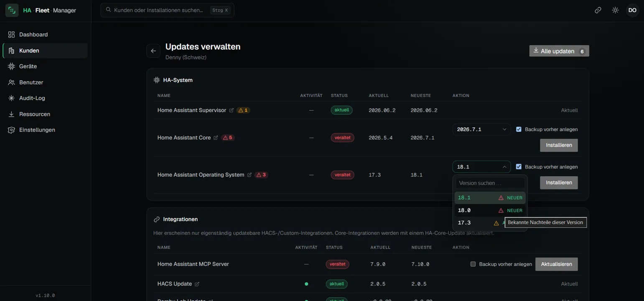The width and height of the screenshot is (644, 301).
Task: Collapse the 18.1 version dropdown
Action: pos(481,167)
